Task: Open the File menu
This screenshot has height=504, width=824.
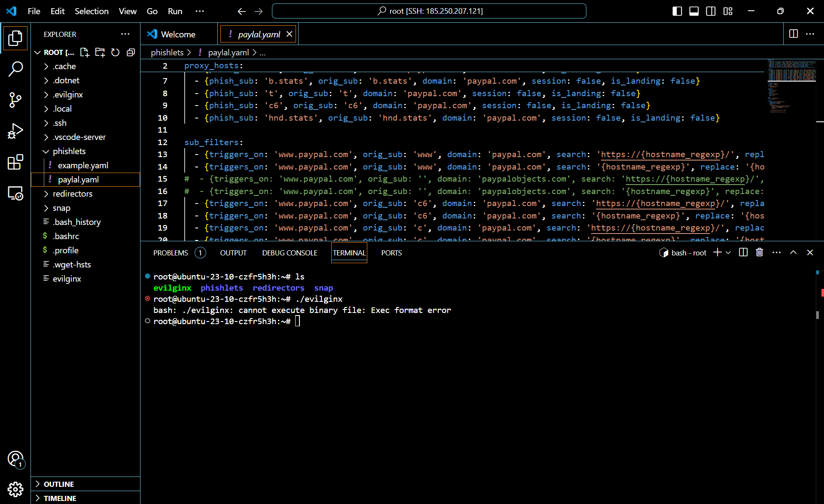Action: 34,11
